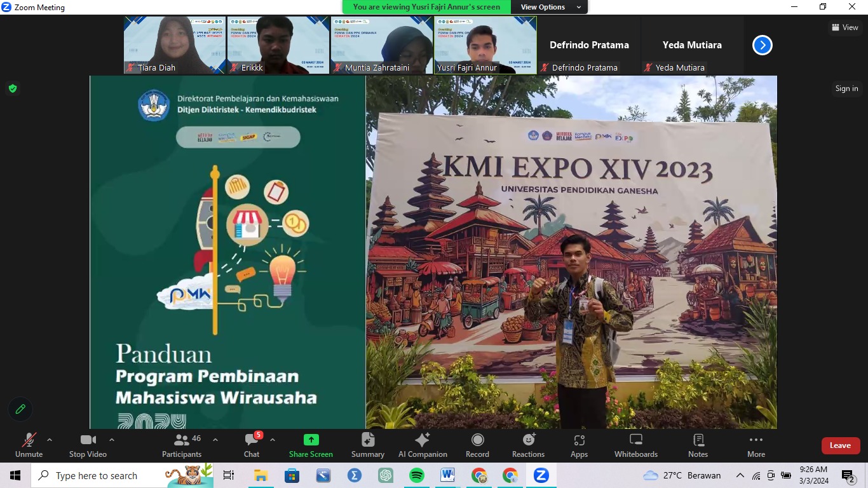Expand audio options arrow beside Unmute
The image size is (868, 488).
point(50,440)
